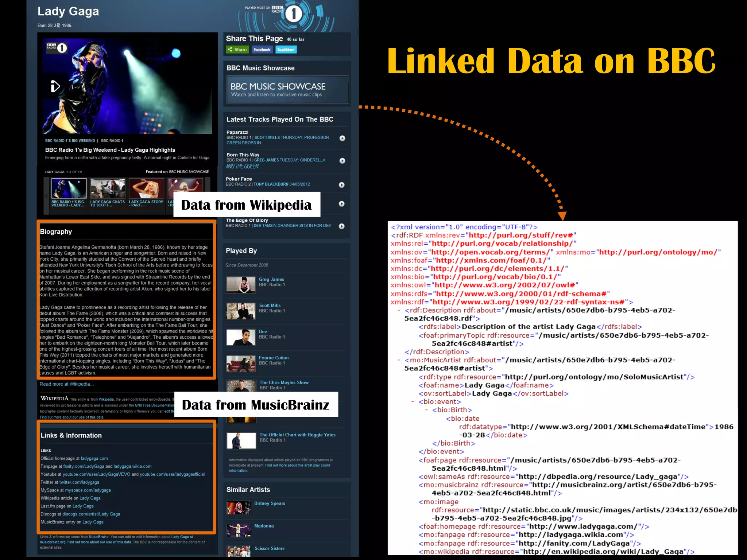
Task: Open Scissor Sisters similar artist
Action: [269, 549]
